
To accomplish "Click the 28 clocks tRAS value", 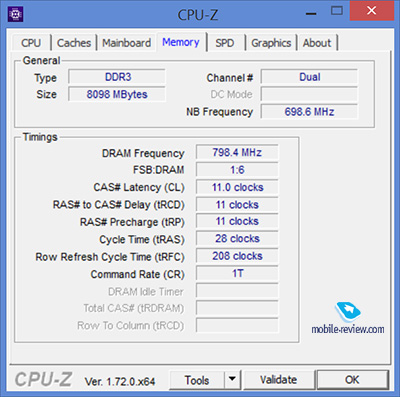I will coord(237,239).
